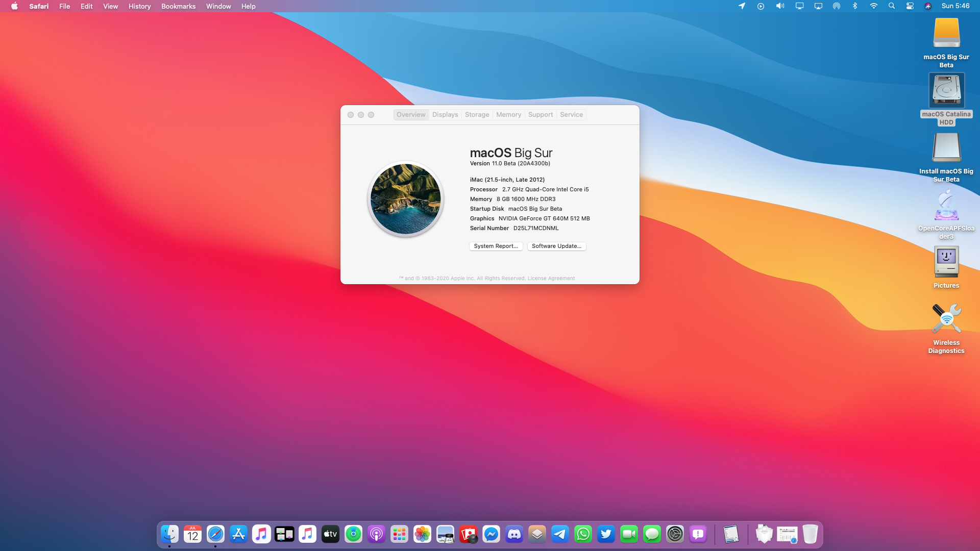Select OpenCoreAPFSloader3 desktop icon

946,205
